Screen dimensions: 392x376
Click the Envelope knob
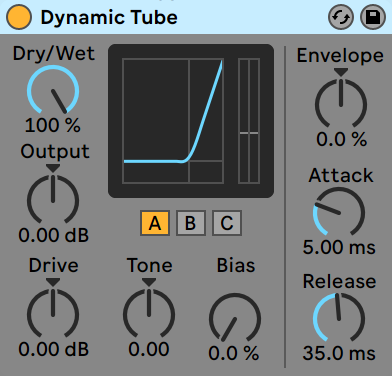coord(341,104)
